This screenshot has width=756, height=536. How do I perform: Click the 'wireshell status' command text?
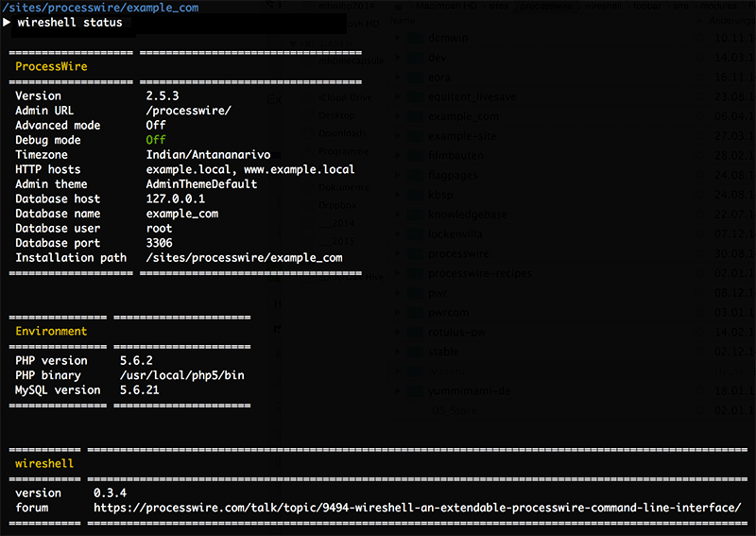click(70, 23)
